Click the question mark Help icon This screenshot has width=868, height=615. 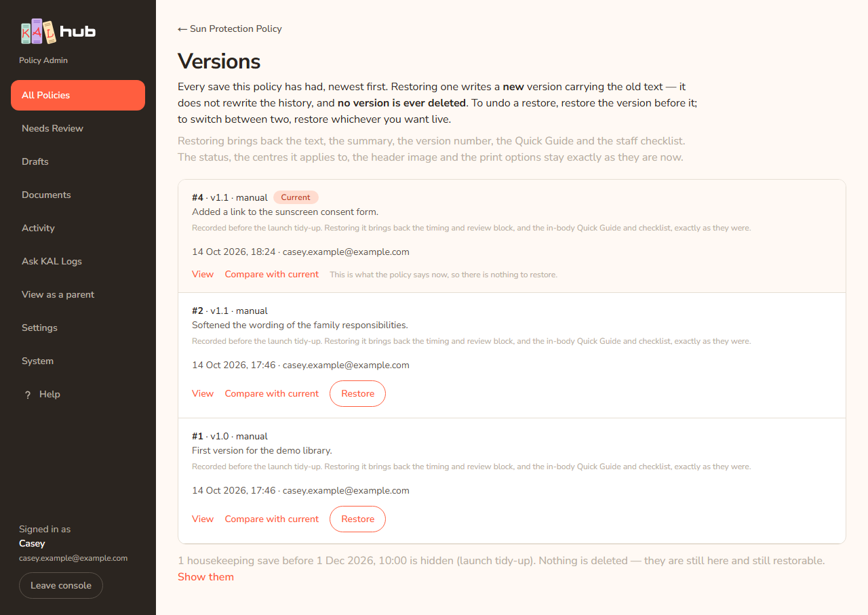coord(28,395)
